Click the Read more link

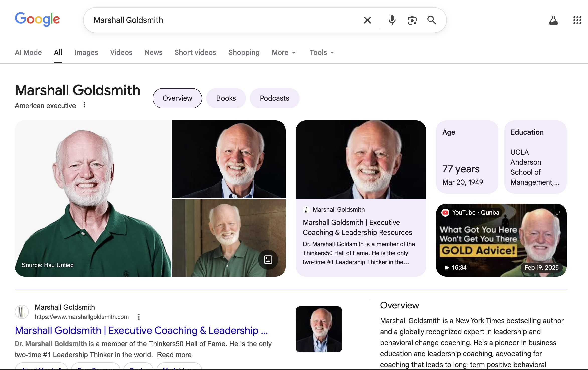pyautogui.click(x=174, y=355)
